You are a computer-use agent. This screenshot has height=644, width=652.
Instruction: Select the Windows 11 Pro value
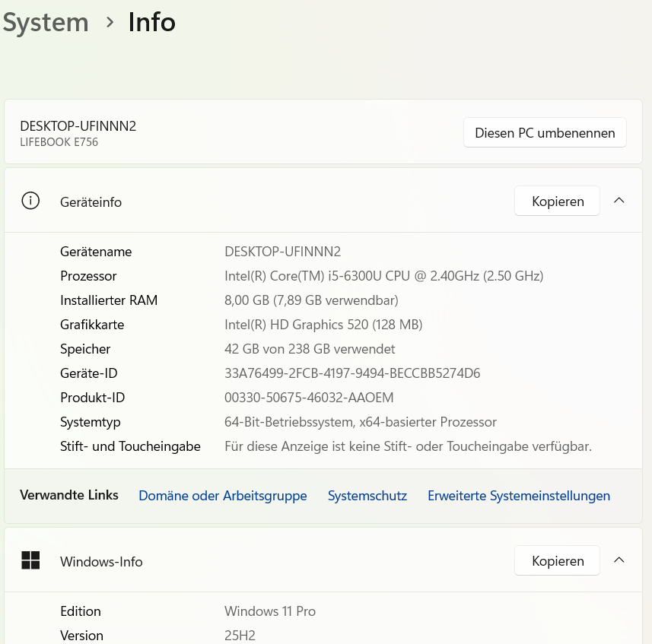point(270,611)
